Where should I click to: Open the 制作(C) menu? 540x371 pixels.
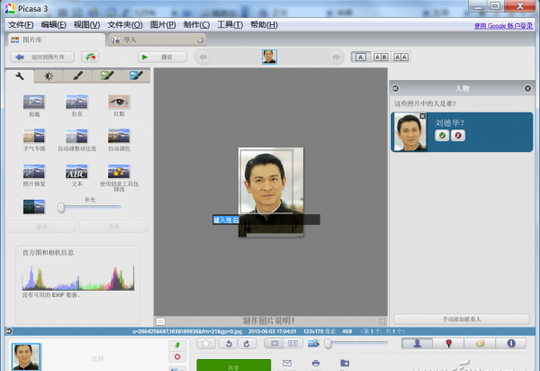(x=196, y=25)
